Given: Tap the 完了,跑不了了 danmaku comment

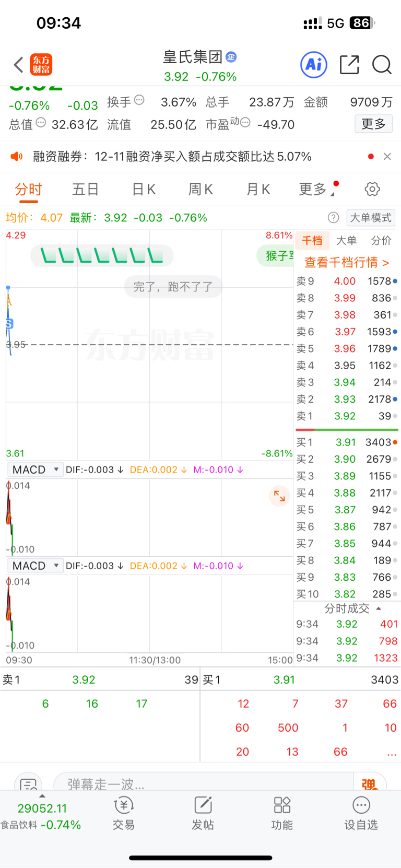Looking at the screenshot, I should (173, 286).
